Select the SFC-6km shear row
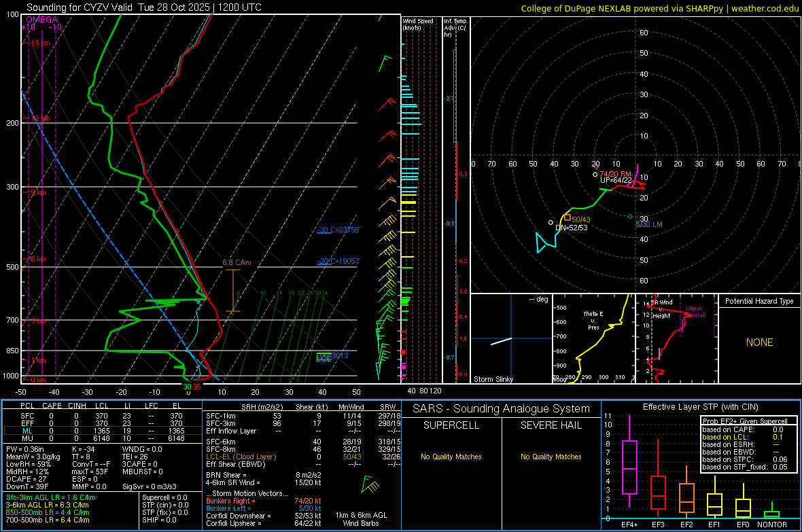 pos(303,442)
